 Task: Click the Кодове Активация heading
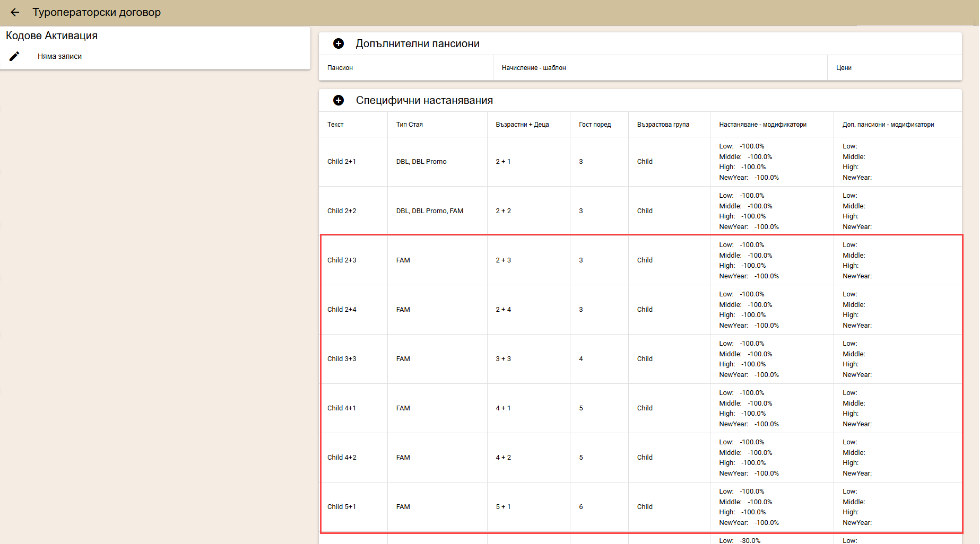tap(51, 36)
